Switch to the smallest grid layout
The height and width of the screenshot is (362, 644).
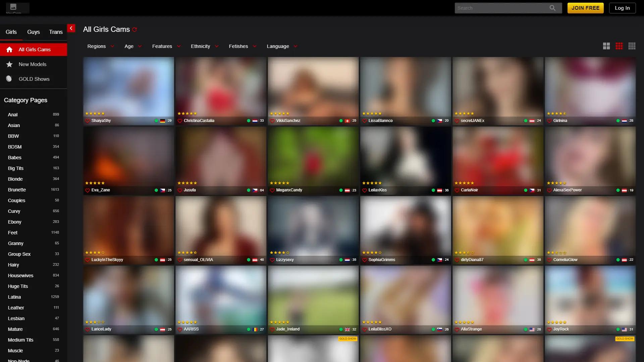click(x=632, y=46)
